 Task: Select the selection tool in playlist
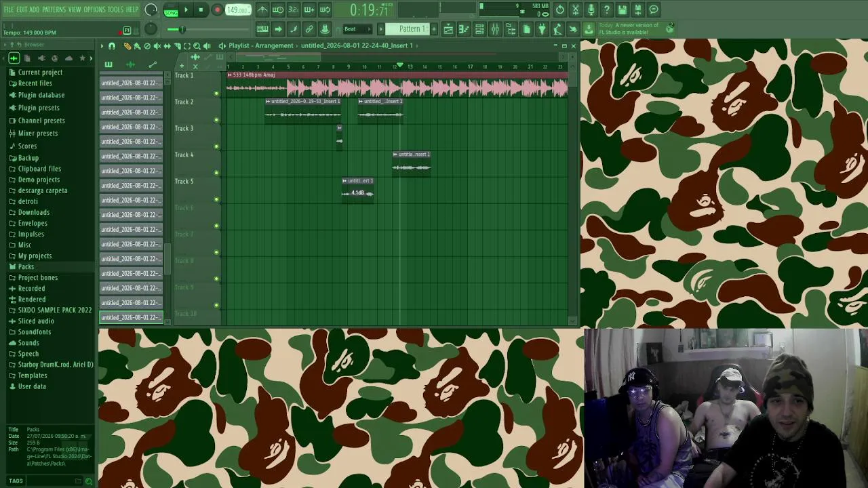pyautogui.click(x=187, y=45)
